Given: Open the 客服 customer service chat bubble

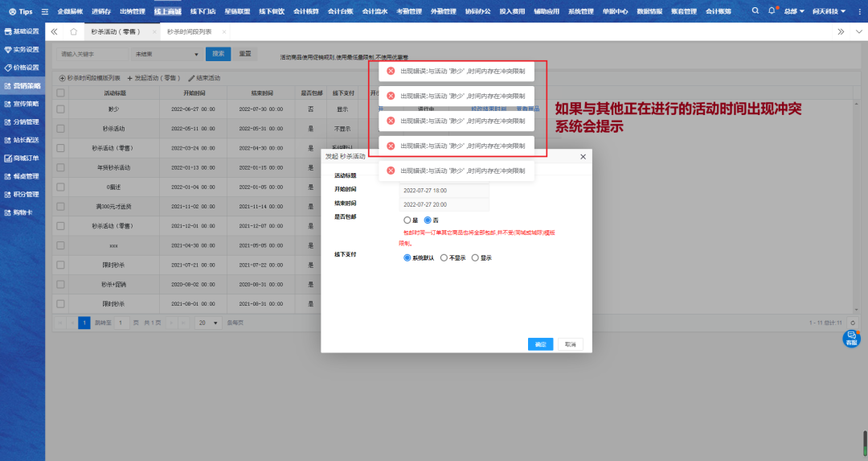Looking at the screenshot, I should click(x=851, y=339).
